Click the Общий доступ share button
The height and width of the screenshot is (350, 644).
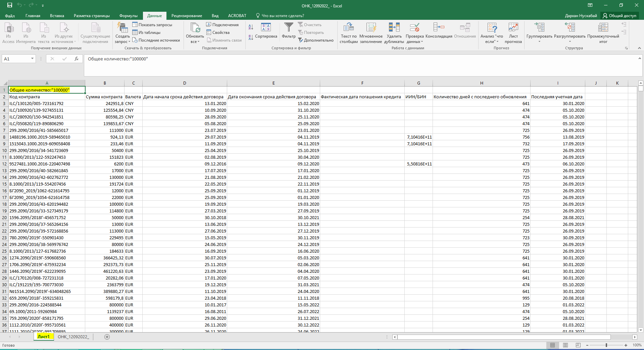(620, 16)
